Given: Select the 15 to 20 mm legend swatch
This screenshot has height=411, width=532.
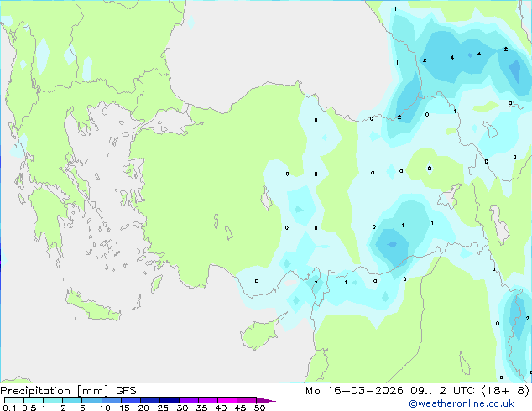Looking at the screenshot, I should 131,400.
